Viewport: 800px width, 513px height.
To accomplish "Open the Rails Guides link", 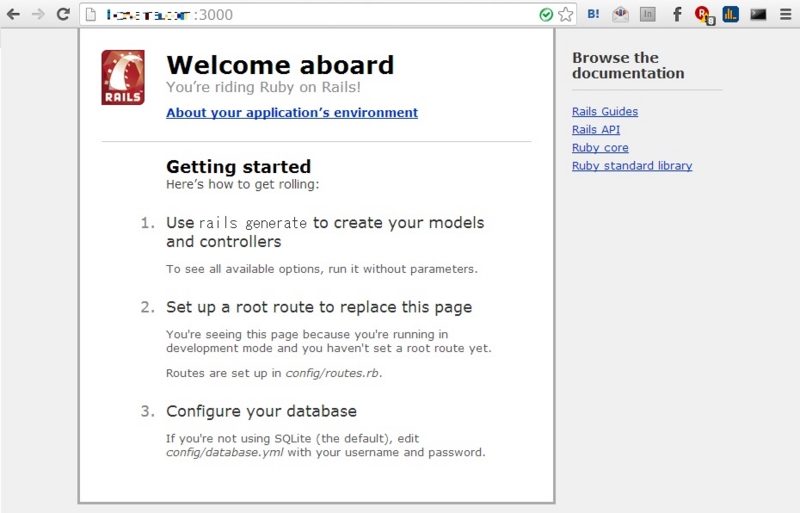I will click(x=605, y=111).
